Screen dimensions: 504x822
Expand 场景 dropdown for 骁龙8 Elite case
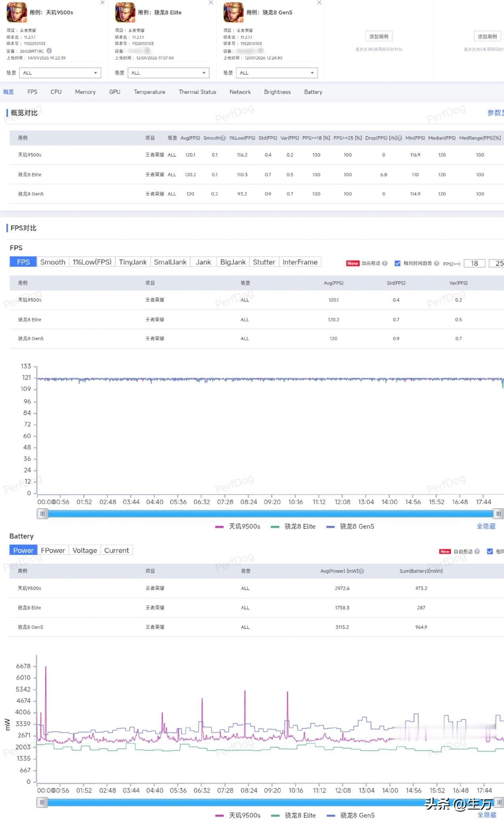coord(169,73)
